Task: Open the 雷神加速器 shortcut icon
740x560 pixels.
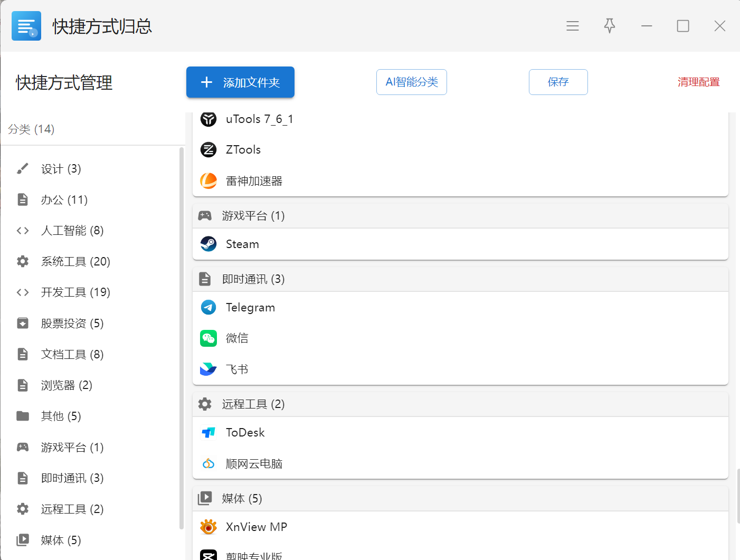Action: [x=208, y=181]
